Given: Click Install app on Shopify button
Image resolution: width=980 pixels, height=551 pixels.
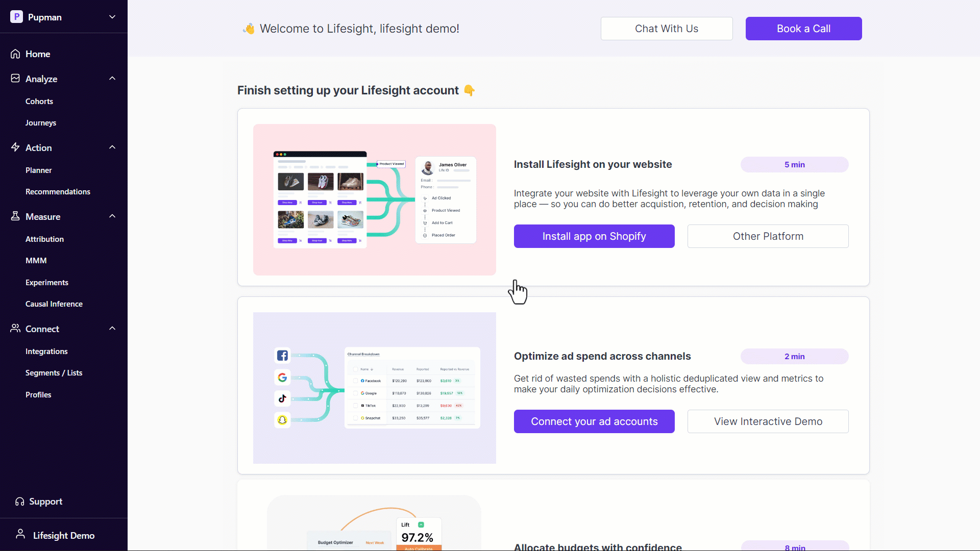Looking at the screenshot, I should pyautogui.click(x=594, y=236).
